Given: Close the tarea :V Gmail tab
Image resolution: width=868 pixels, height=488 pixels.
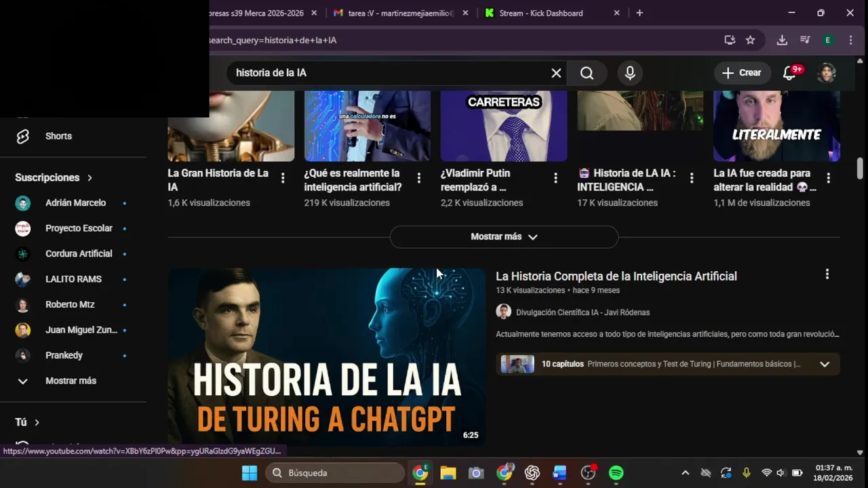Looking at the screenshot, I should coord(466,13).
